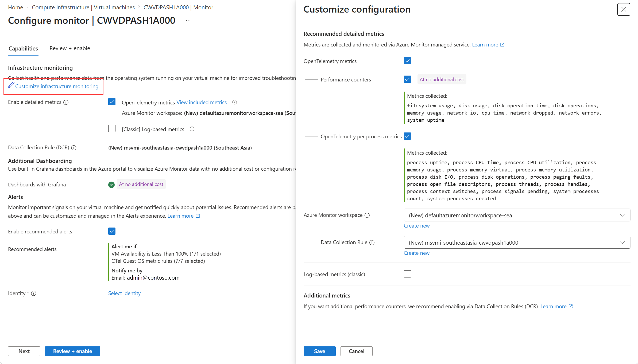
Task: Close the Customize configuration panel
Action: (x=624, y=9)
